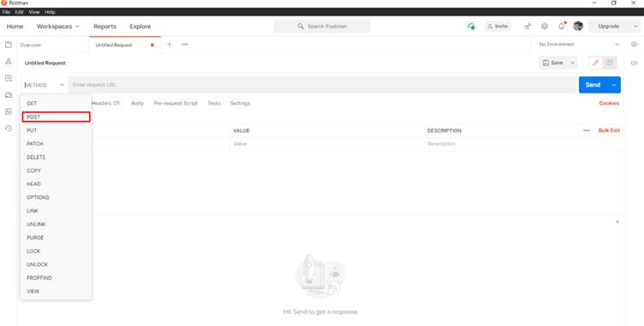Viewport: 644px width, 326px height.
Task: Click the Enter request URL field
Action: pos(322,85)
